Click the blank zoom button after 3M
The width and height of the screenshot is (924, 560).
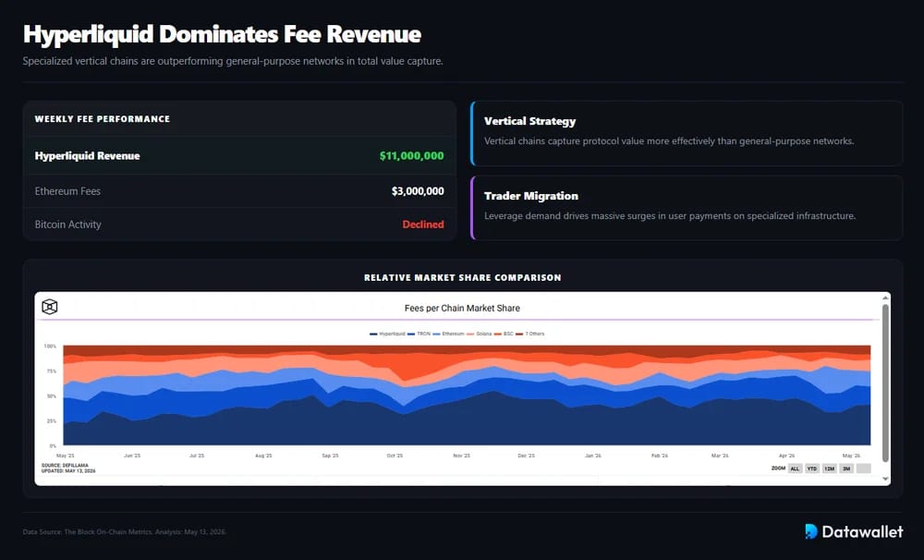click(863, 469)
